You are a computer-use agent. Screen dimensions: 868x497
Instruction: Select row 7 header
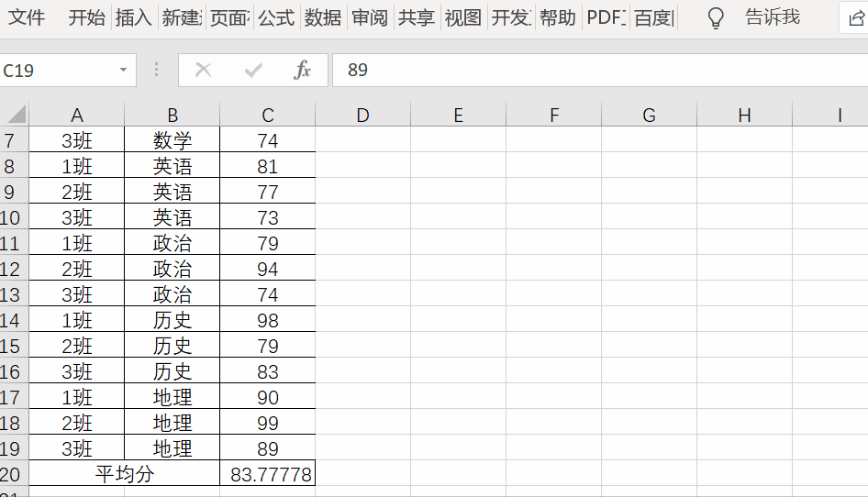coord(14,140)
